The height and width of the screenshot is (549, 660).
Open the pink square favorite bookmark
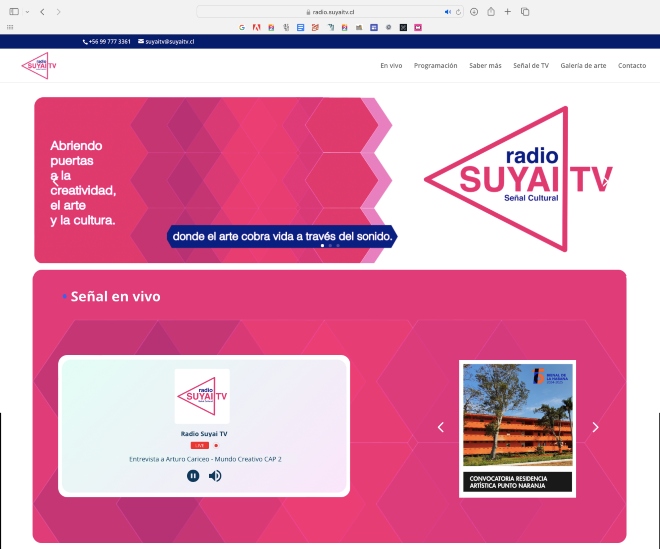(418, 27)
